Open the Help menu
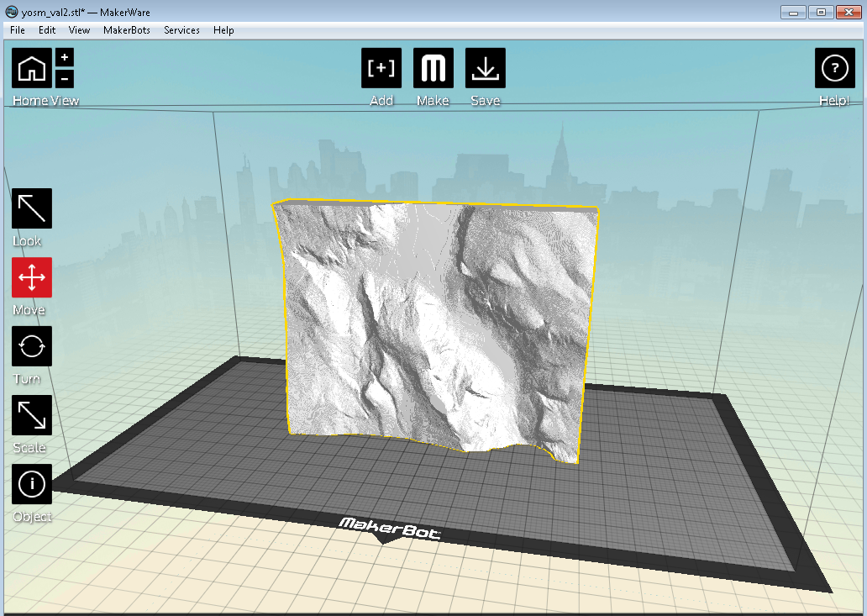Screen dimensions: 867x616 [223, 29]
